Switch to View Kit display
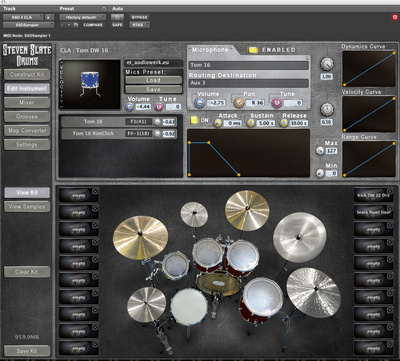The height and width of the screenshot is (361, 400). click(27, 192)
